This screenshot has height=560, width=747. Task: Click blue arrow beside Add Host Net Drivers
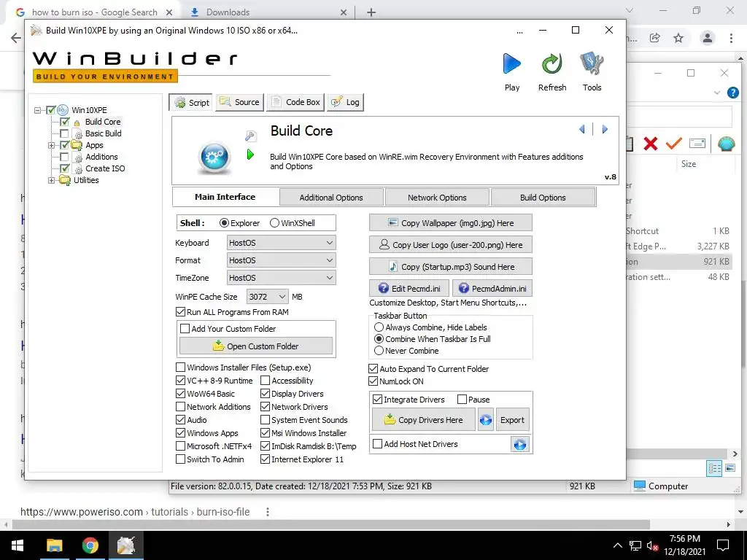pyautogui.click(x=519, y=444)
